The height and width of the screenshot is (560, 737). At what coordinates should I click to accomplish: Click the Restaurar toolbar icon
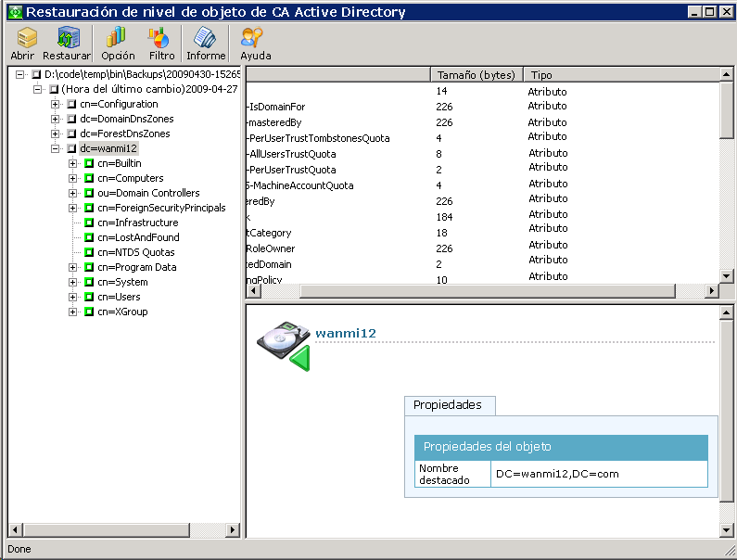tap(68, 38)
